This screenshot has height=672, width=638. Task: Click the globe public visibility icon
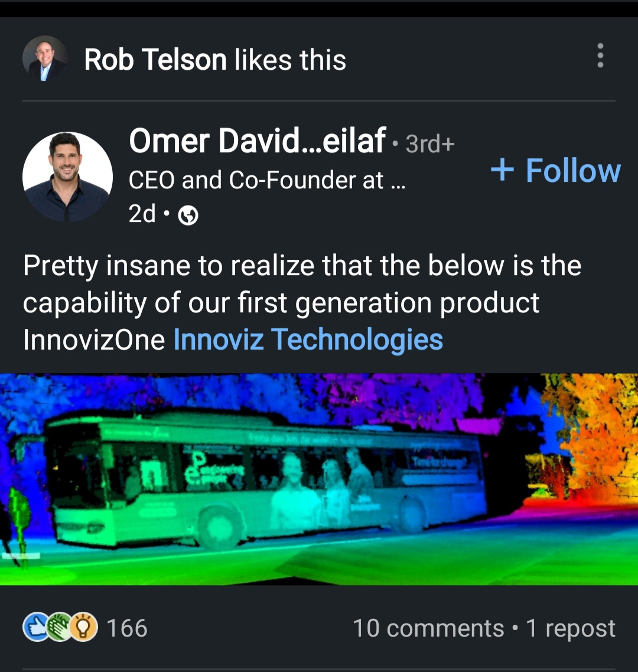point(188,217)
